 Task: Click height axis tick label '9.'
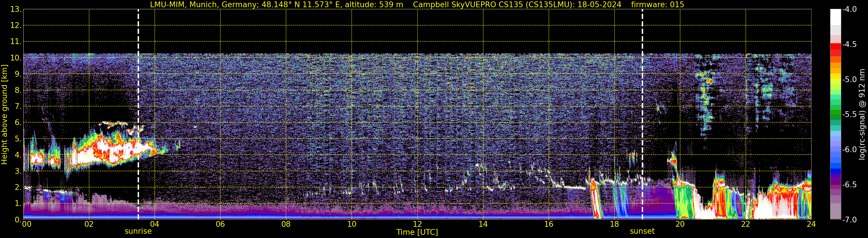(18, 74)
